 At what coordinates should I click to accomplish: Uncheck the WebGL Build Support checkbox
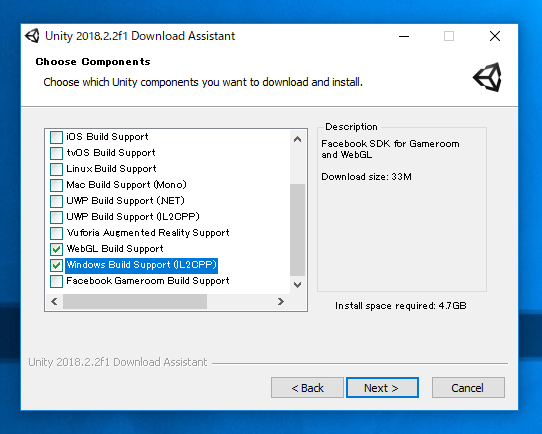(x=56, y=249)
